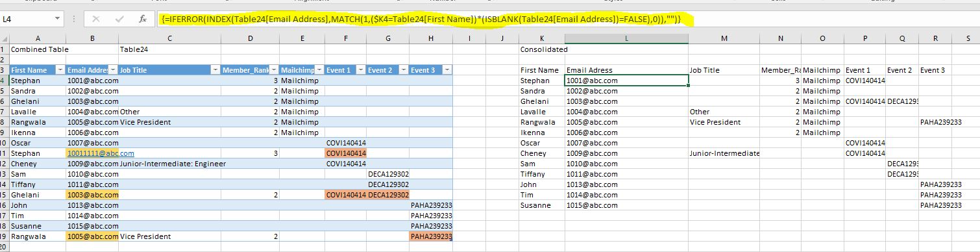Image resolution: width=980 pixels, height=252 pixels.
Task: Click the 'Combined Table' cell
Action: pos(37,49)
